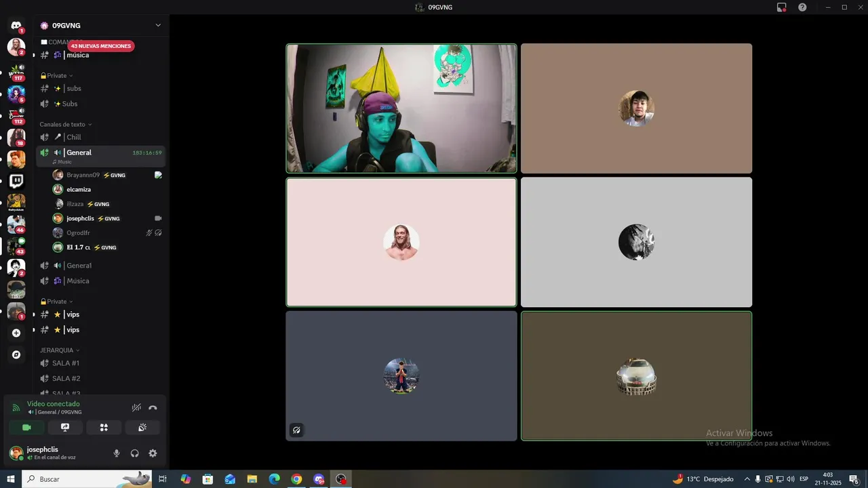This screenshot has height=488, width=868.
Task: Select josephclis in voice list
Action: click(x=107, y=218)
